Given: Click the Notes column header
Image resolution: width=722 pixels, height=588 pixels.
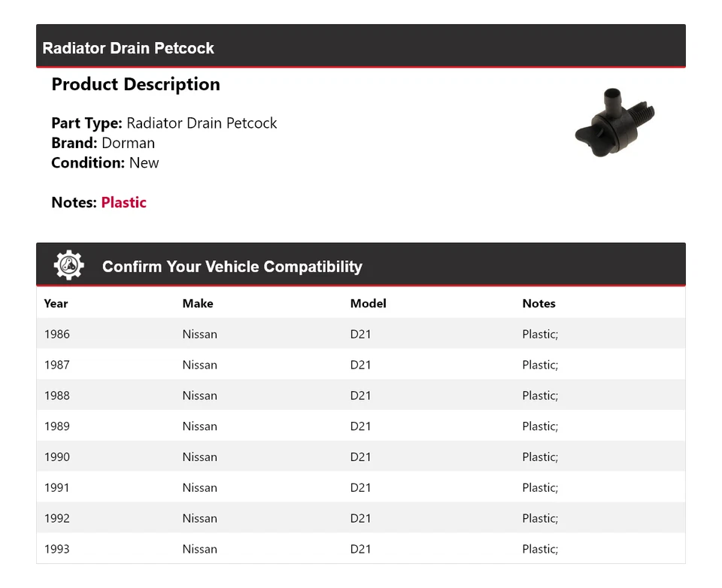Looking at the screenshot, I should [538, 304].
